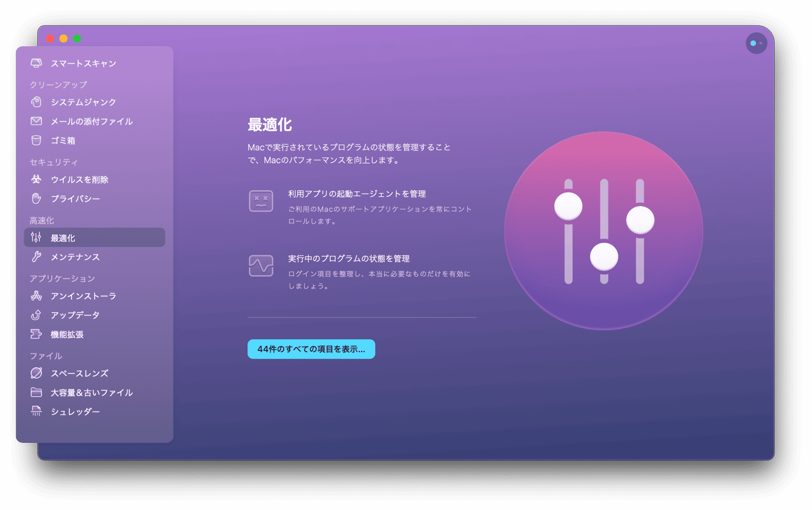Switch to メンテナンス module
The image size is (812, 510).
[75, 257]
